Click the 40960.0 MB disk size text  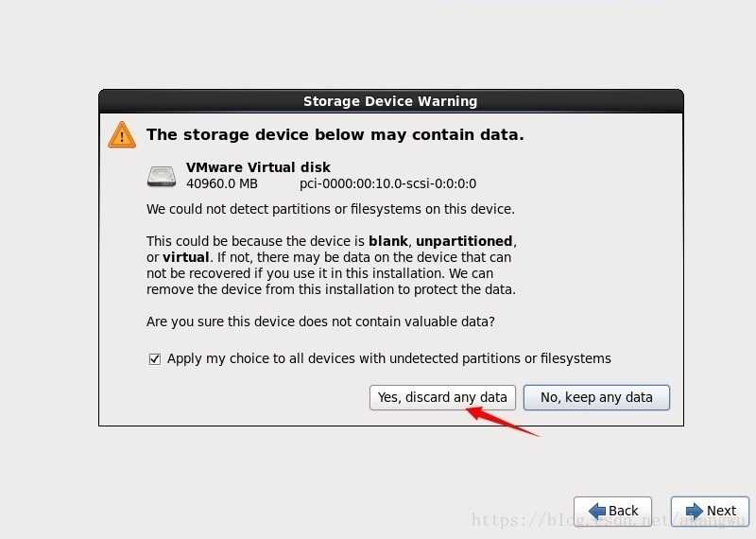tap(222, 183)
